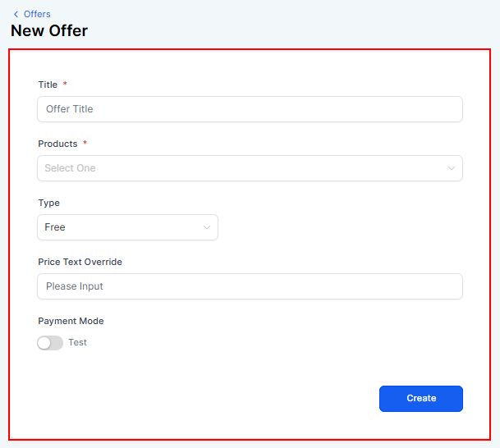Click the Type field label

click(48, 203)
